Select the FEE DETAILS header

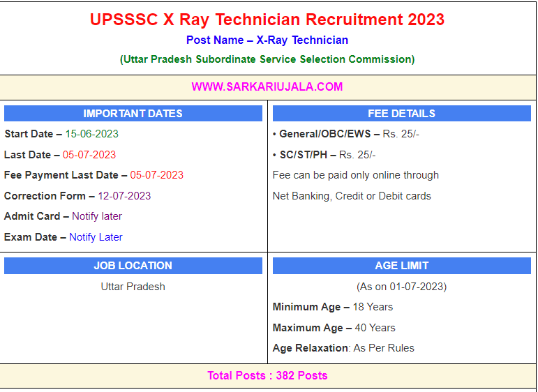401,114
